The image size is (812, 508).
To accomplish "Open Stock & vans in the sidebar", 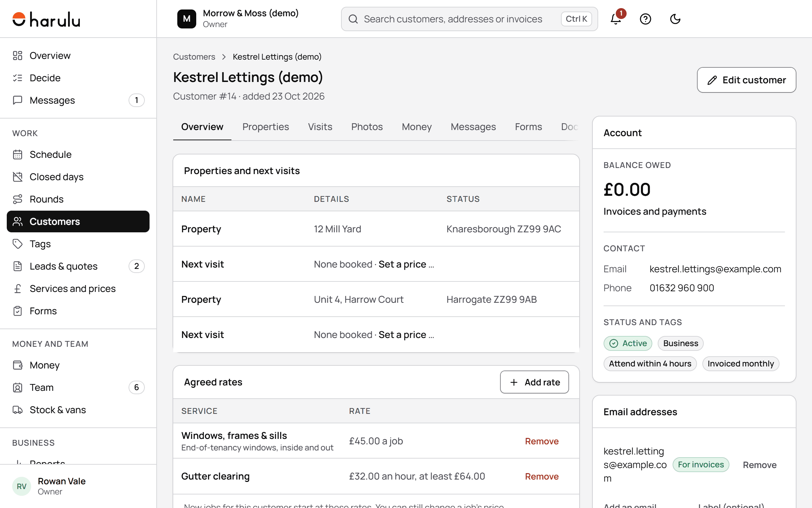I will (x=78, y=410).
